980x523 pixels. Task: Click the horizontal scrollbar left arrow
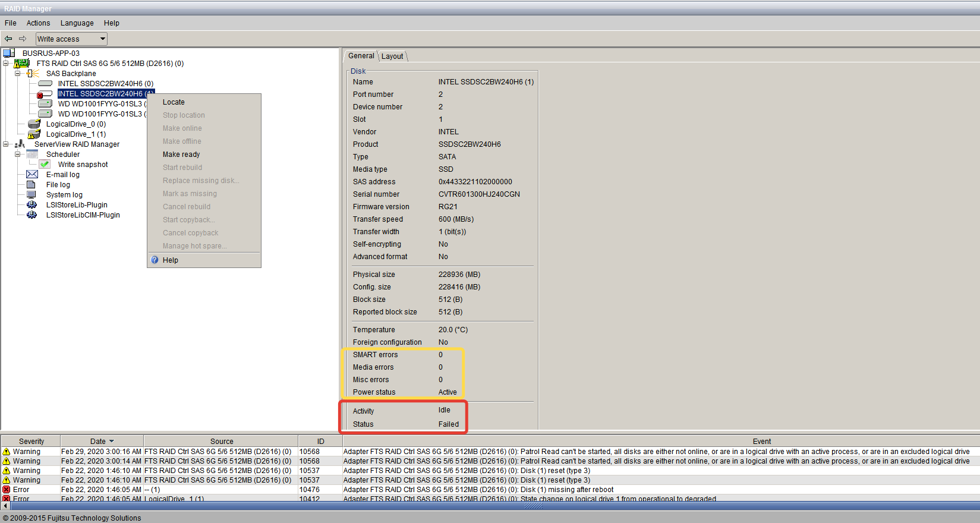pos(6,506)
